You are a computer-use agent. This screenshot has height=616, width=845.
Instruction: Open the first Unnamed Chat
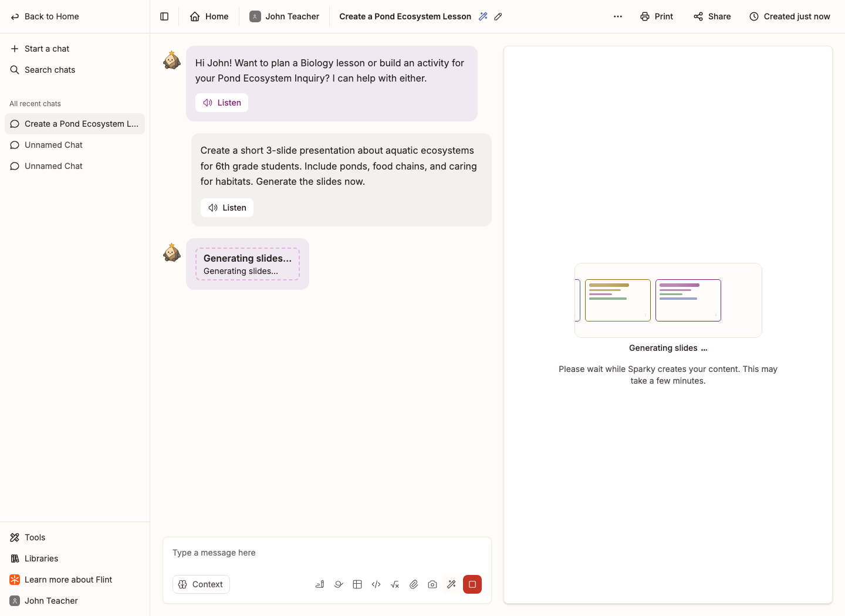(75, 145)
